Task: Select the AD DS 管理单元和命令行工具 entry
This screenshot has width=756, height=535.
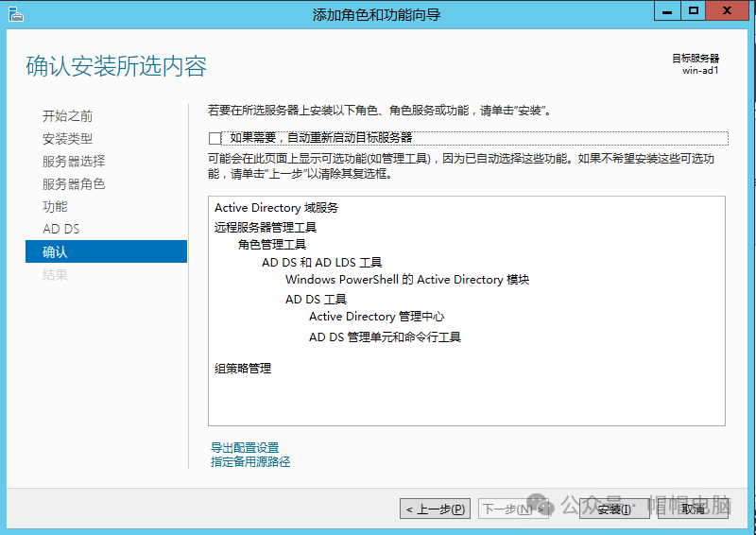Action: click(385, 337)
